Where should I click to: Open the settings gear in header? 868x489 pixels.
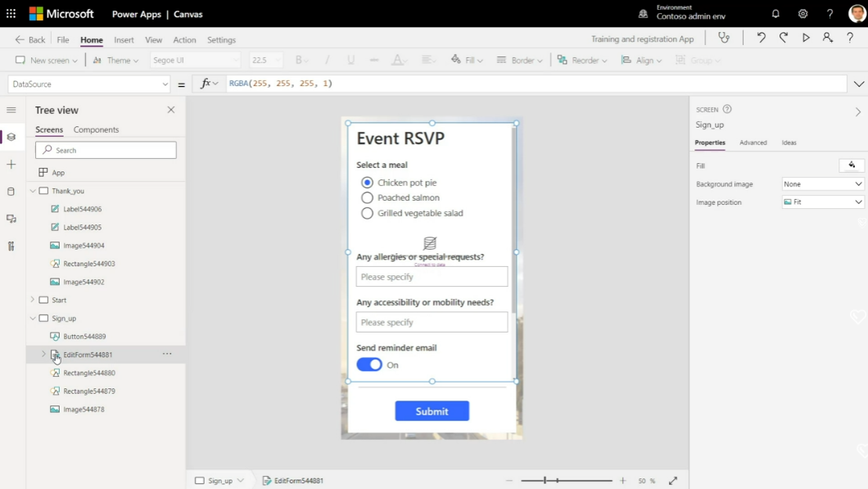802,14
